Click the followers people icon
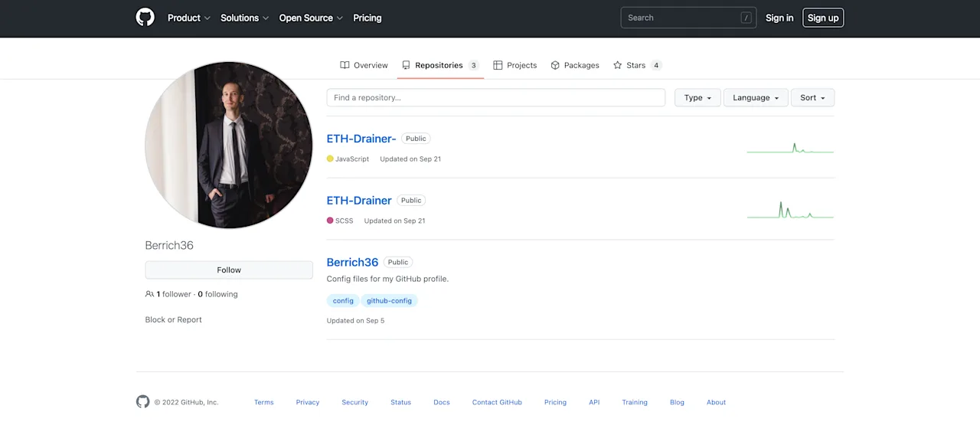 (149, 294)
